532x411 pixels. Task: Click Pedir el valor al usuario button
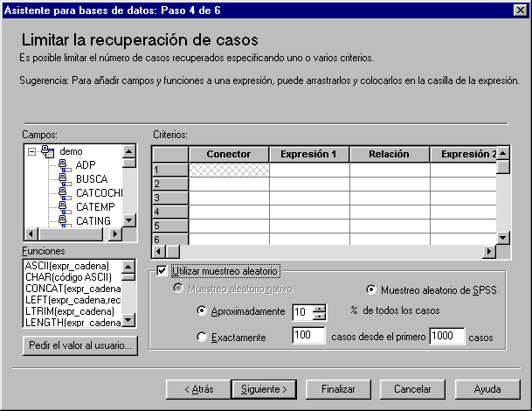coord(80,345)
